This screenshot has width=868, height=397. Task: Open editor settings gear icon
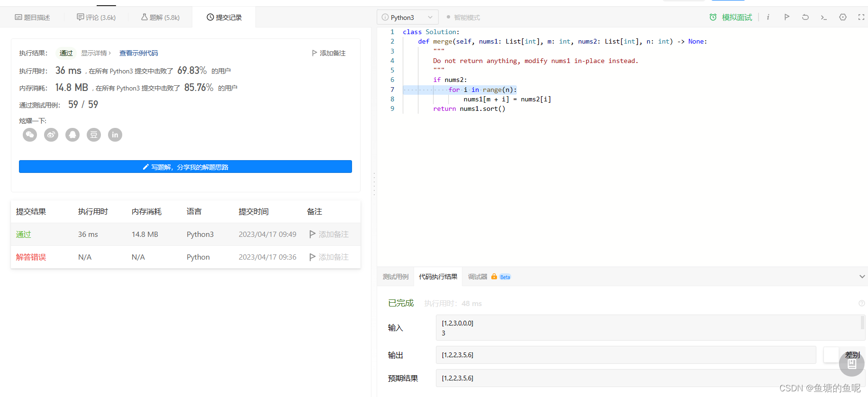pos(843,17)
